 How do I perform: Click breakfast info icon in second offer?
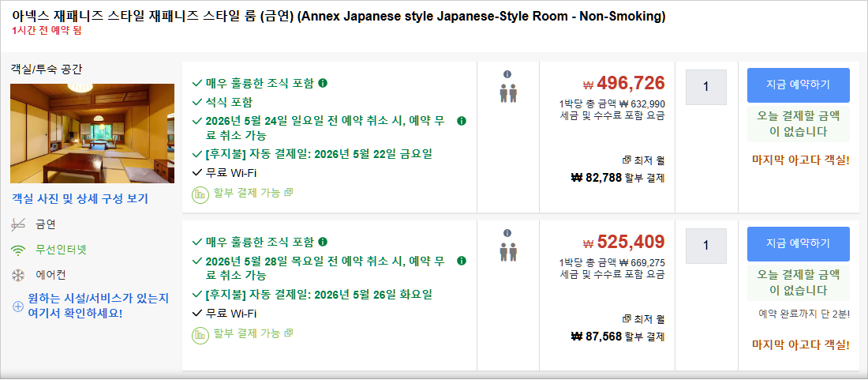(x=324, y=242)
